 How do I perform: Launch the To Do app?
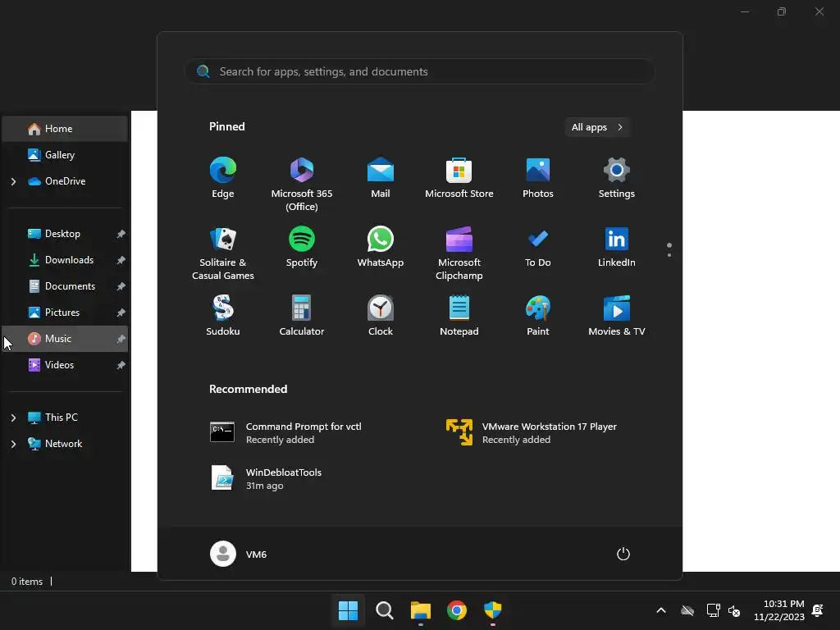(x=538, y=246)
